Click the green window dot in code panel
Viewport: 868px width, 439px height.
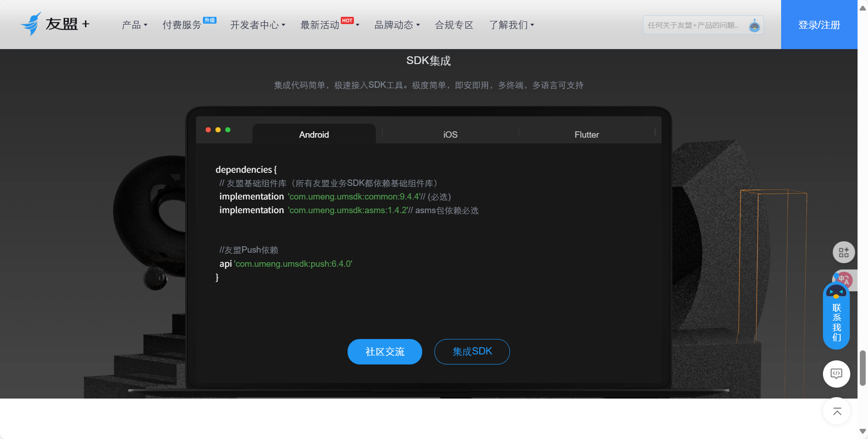(228, 130)
